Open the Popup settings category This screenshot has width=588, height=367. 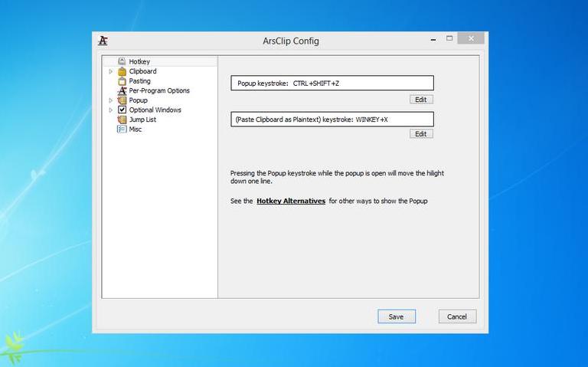tap(138, 100)
